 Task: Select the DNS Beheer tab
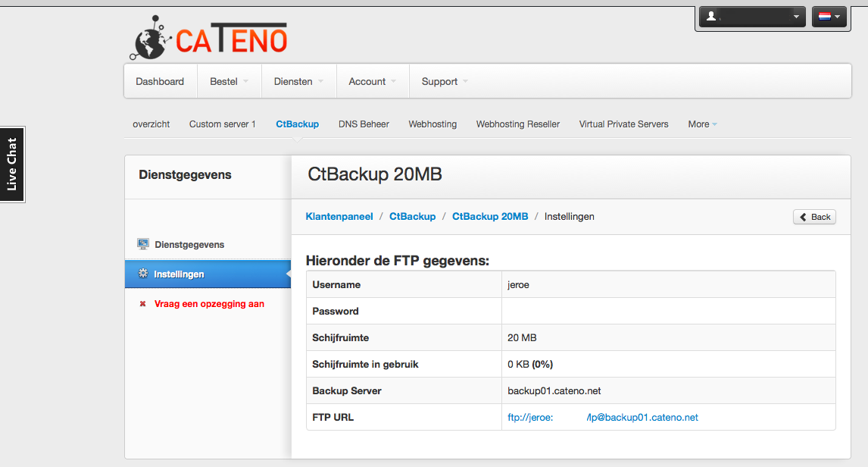(x=364, y=124)
